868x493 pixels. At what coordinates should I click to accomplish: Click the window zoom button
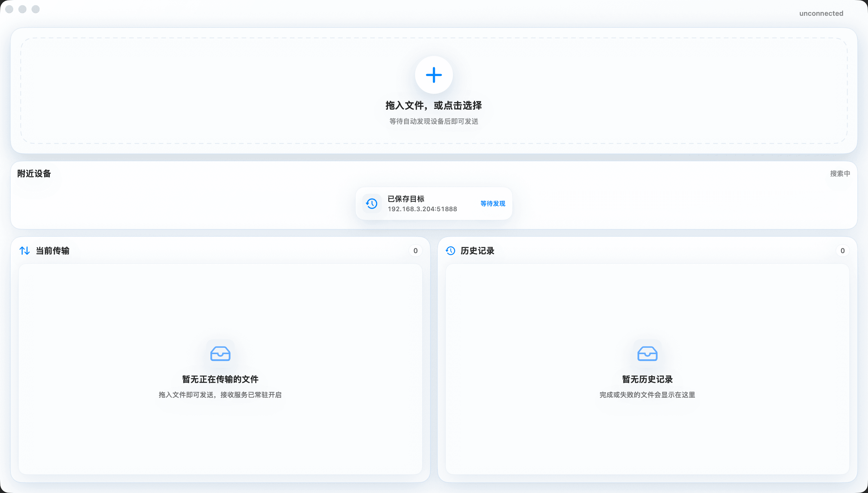[36, 9]
